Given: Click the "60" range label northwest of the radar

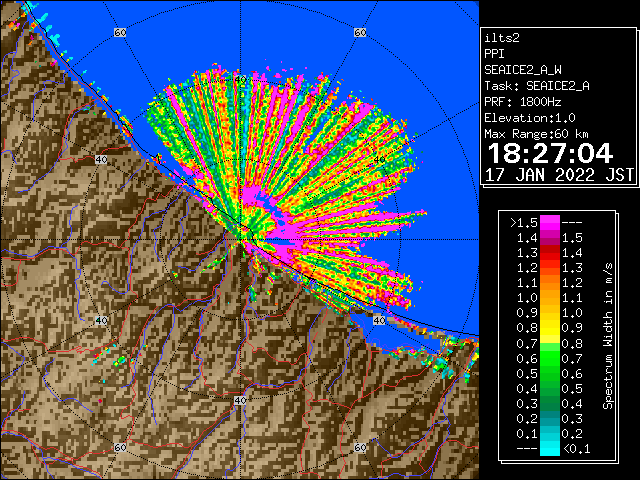Looking at the screenshot, I should (120, 32).
